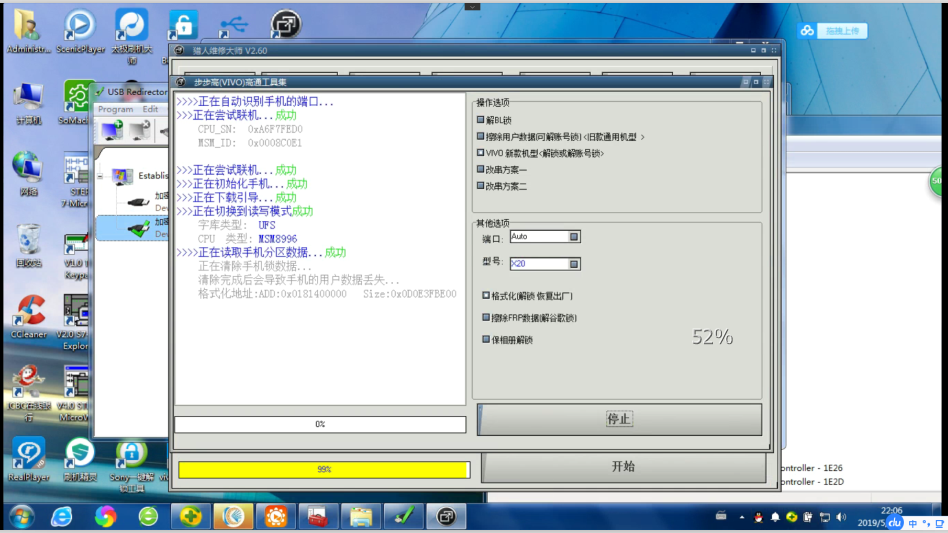Click green 360 browser taskbar icon
Image resolution: width=948 pixels, height=533 pixels.
[x=148, y=517]
